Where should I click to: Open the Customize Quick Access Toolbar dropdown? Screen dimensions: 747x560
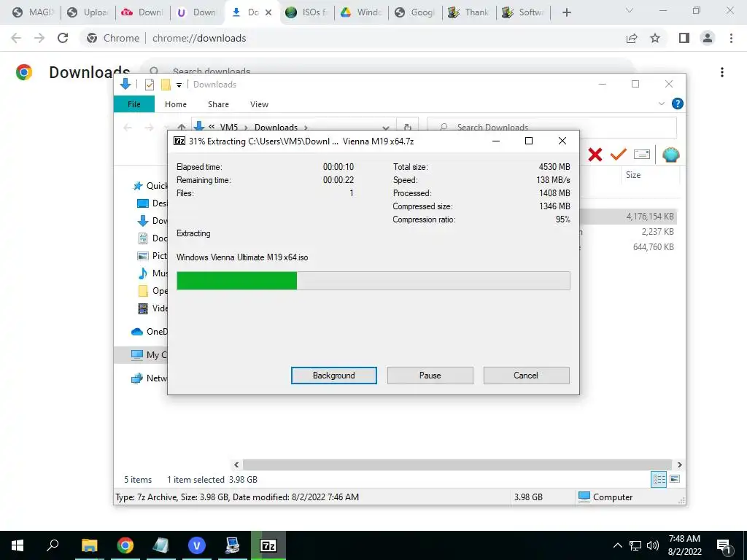pyautogui.click(x=179, y=85)
